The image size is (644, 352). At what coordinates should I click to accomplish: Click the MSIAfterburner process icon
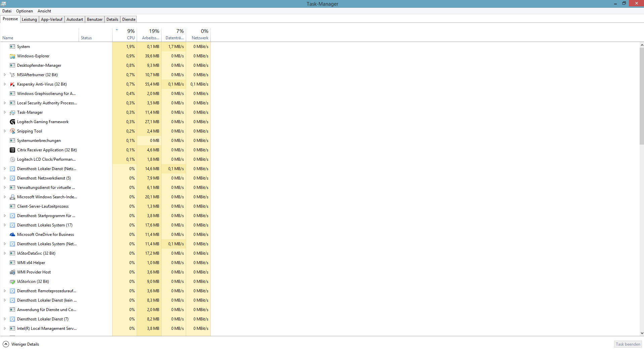click(x=12, y=75)
